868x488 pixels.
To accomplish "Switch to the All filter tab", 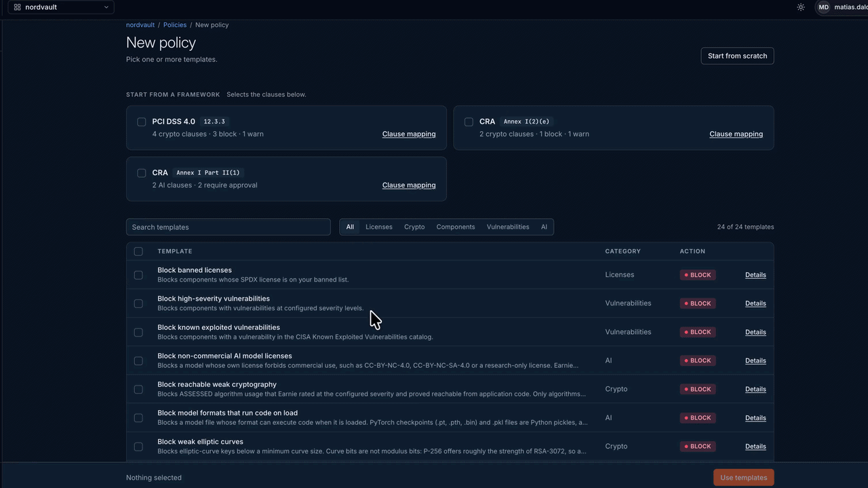I will tap(350, 227).
